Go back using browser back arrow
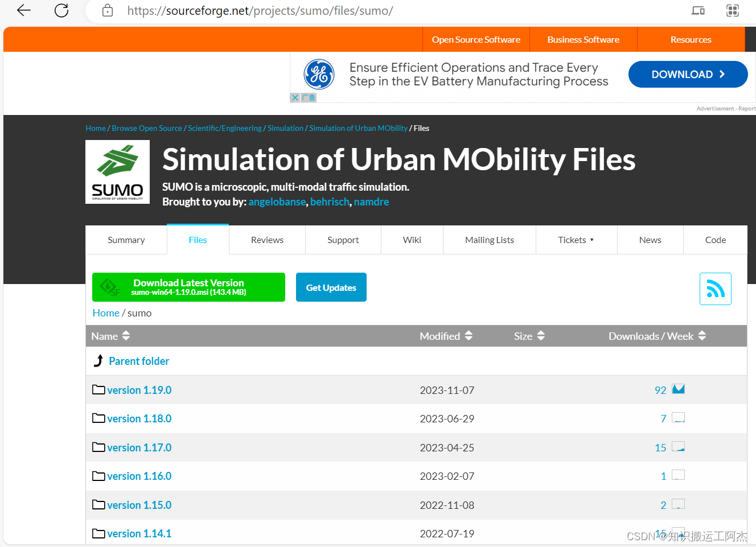This screenshot has height=547, width=756. coord(24,10)
